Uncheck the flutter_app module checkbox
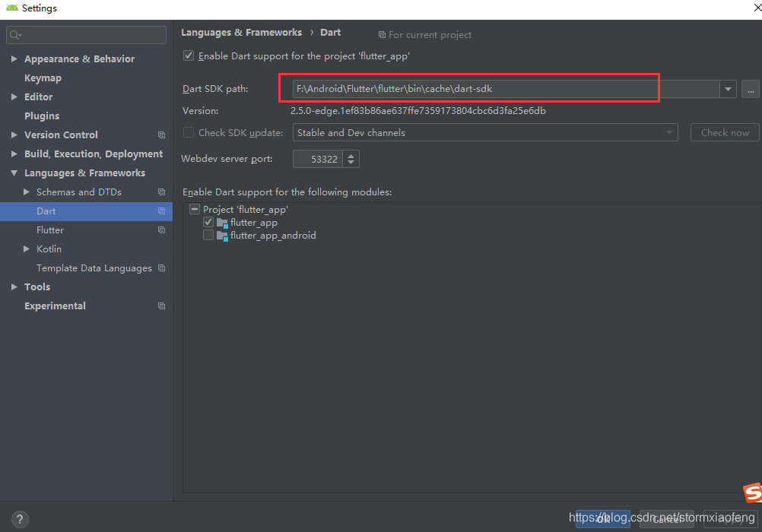Screen dimensions: 762x532 click(x=208, y=223)
